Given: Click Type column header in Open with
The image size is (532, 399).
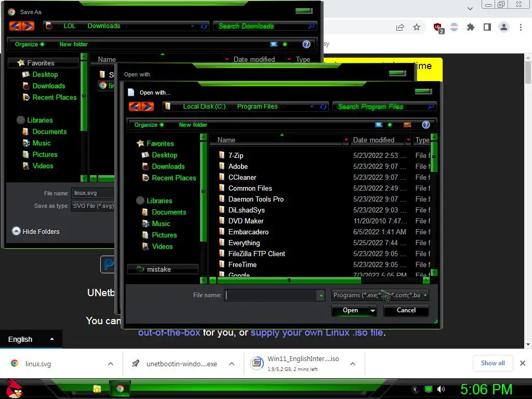Looking at the screenshot, I should [422, 140].
